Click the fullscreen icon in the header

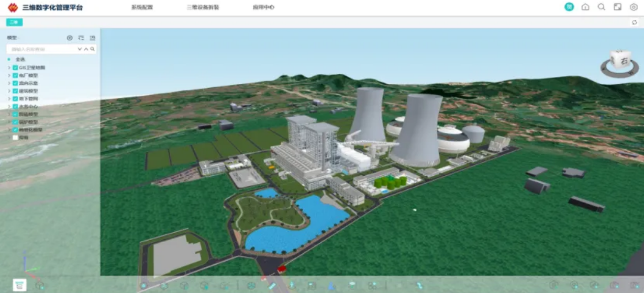click(618, 7)
